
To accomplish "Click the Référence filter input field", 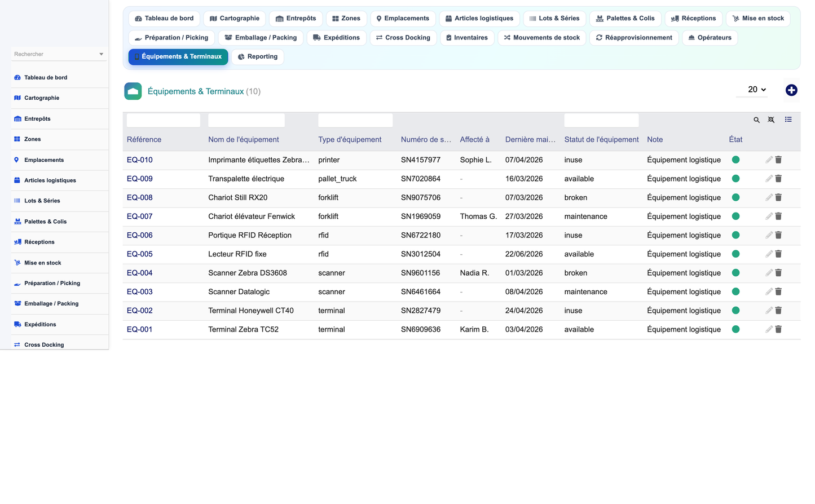I will pos(164,120).
